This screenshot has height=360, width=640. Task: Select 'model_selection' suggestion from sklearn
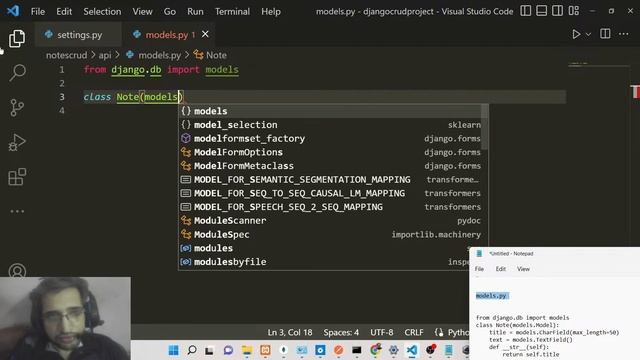330,125
